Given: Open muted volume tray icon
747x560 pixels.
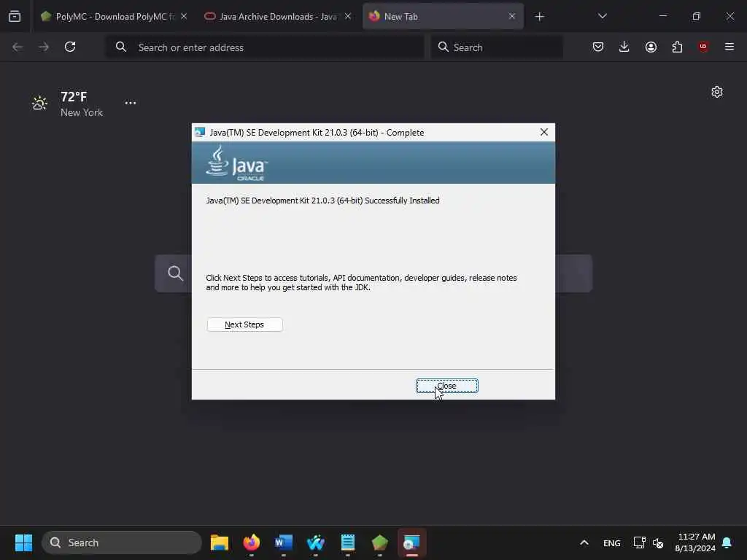Looking at the screenshot, I should coord(658,542).
